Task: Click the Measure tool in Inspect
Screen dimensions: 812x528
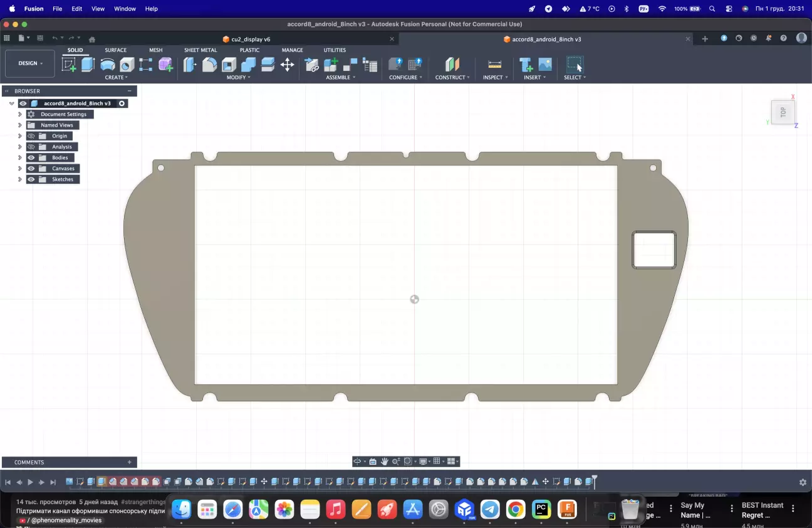Action: [494, 65]
